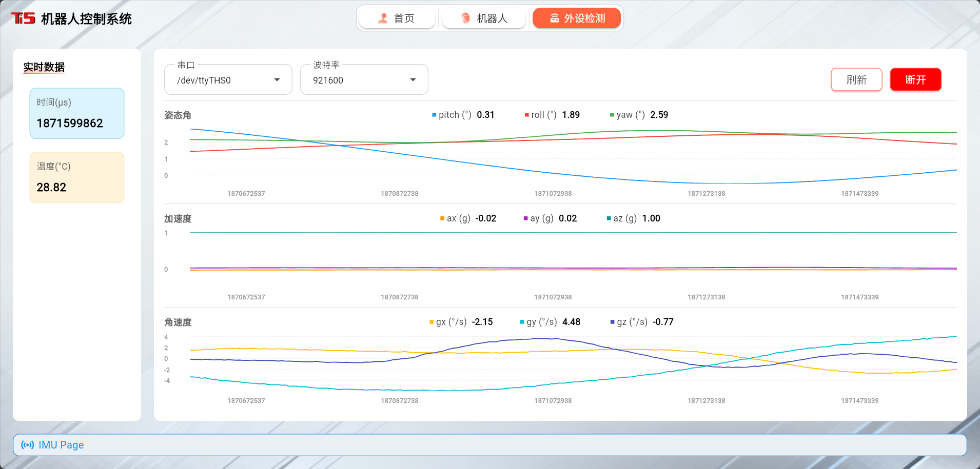Click the IMU Page status bar
This screenshot has width=980, height=469.
(x=490, y=445)
